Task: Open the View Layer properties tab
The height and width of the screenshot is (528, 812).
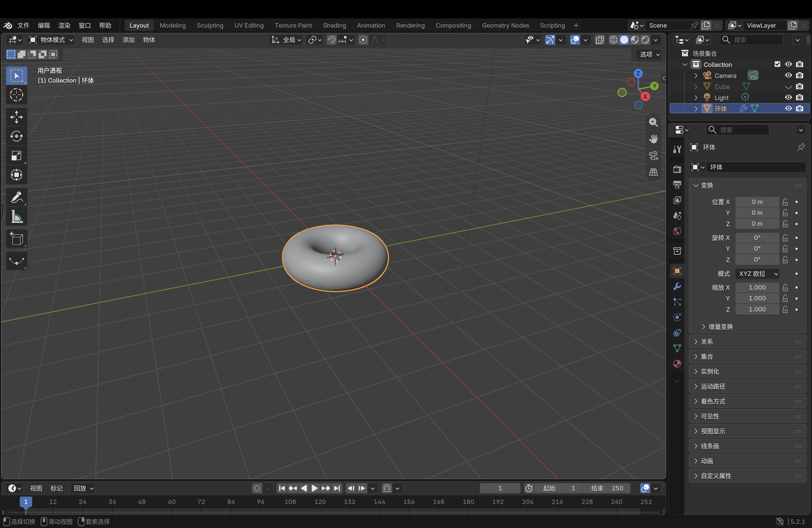Action: pyautogui.click(x=677, y=200)
